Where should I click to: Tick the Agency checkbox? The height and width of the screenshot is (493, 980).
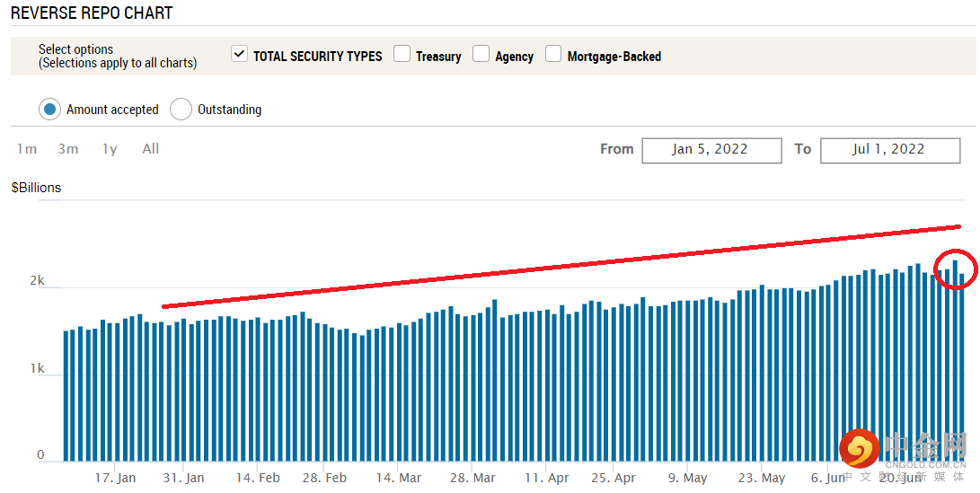point(481,55)
